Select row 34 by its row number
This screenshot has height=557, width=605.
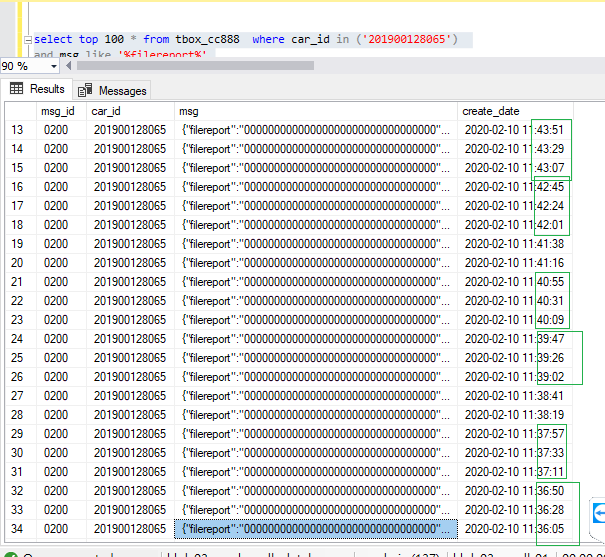click(17, 528)
